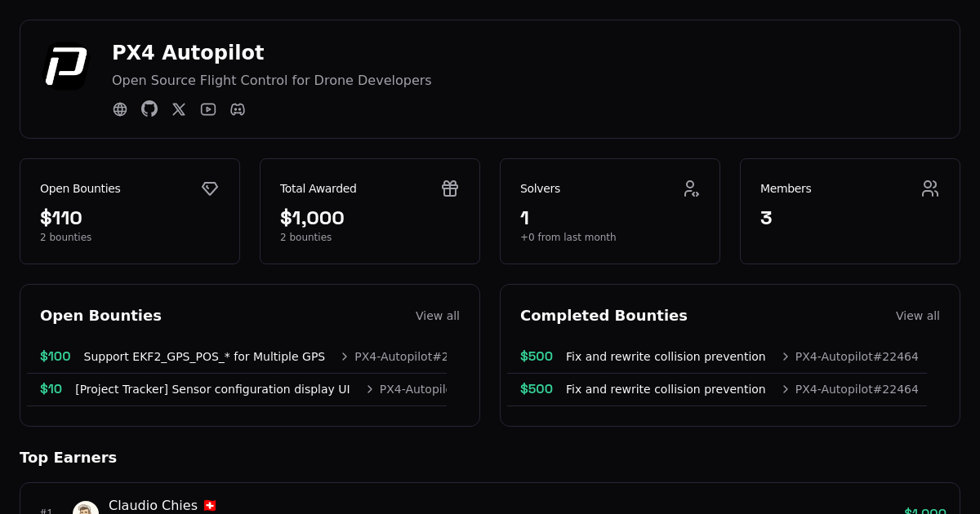Select the $100 bounty amount label

pos(55,357)
